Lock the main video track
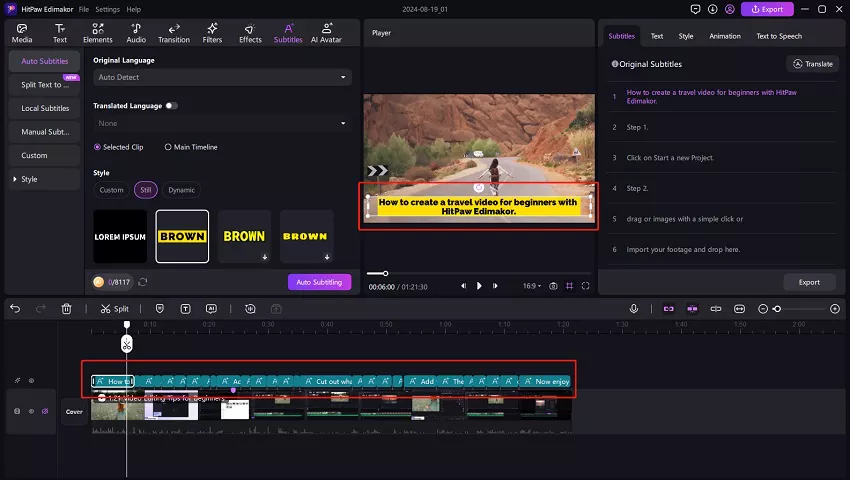This screenshot has height=480, width=850. click(17, 411)
